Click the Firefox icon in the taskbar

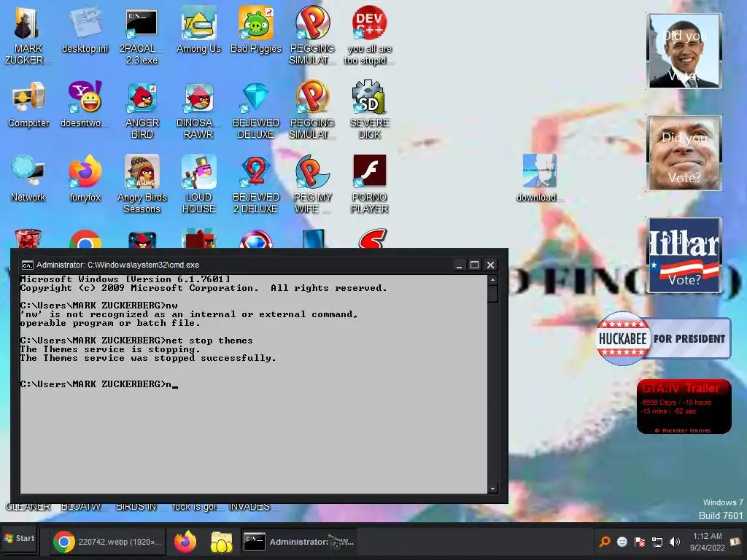(x=185, y=542)
